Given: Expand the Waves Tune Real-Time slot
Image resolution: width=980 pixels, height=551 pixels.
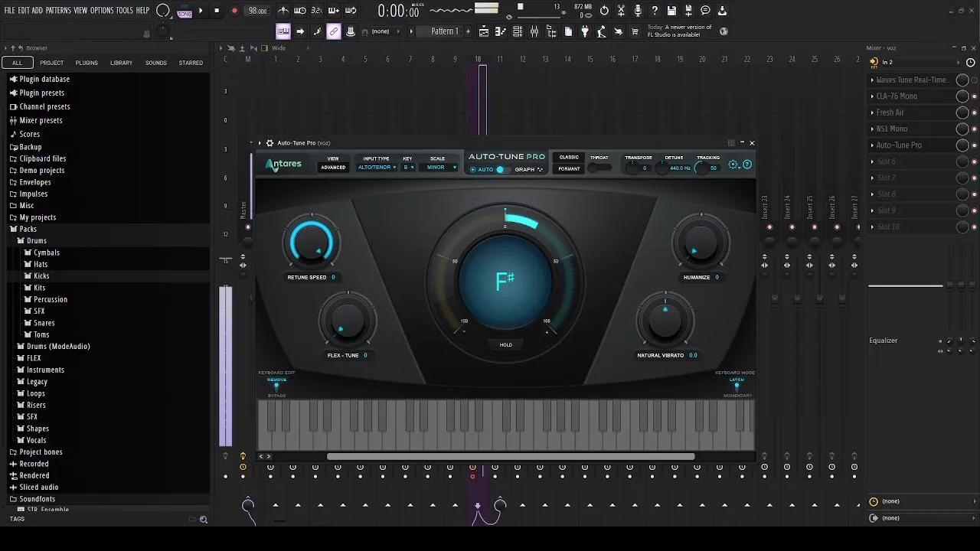Looking at the screenshot, I should [872, 80].
